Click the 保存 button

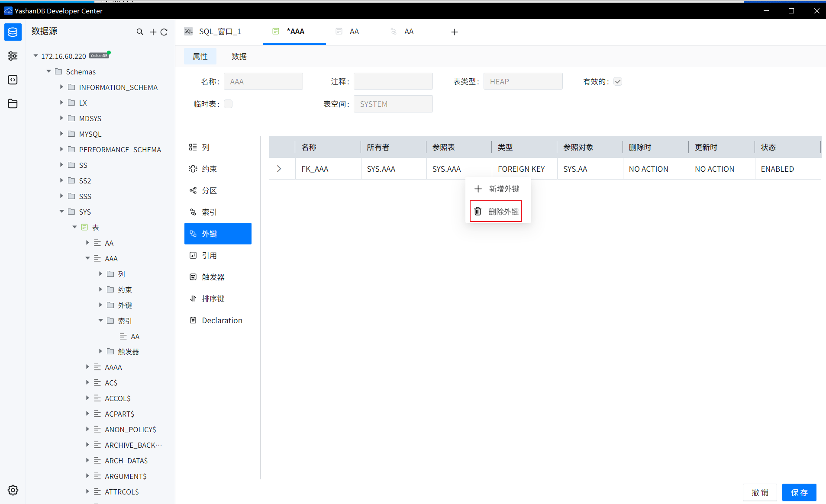click(x=799, y=492)
